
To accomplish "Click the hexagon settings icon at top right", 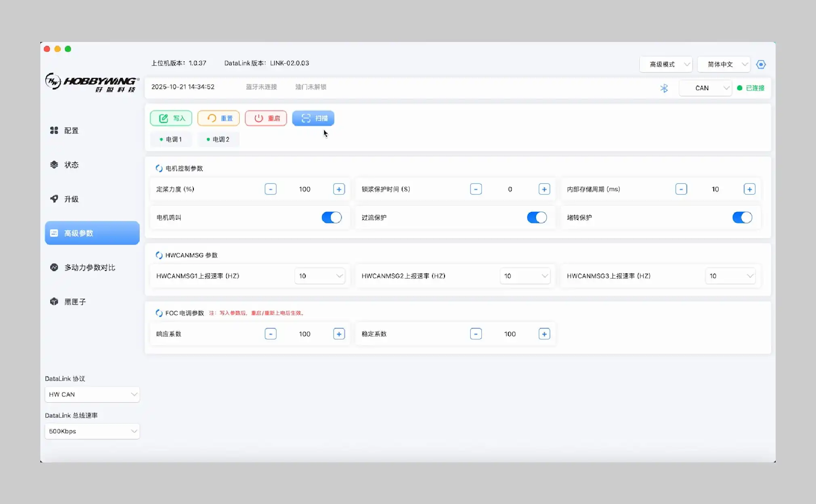I will pos(761,65).
